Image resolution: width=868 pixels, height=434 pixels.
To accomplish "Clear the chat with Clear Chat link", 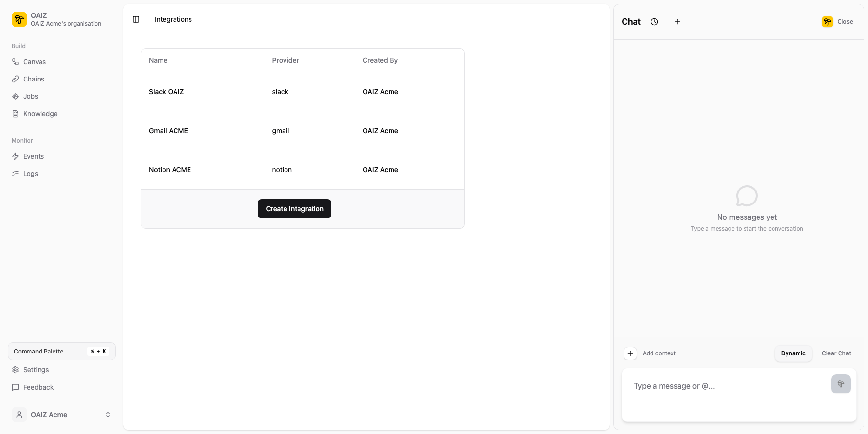I will click(836, 353).
